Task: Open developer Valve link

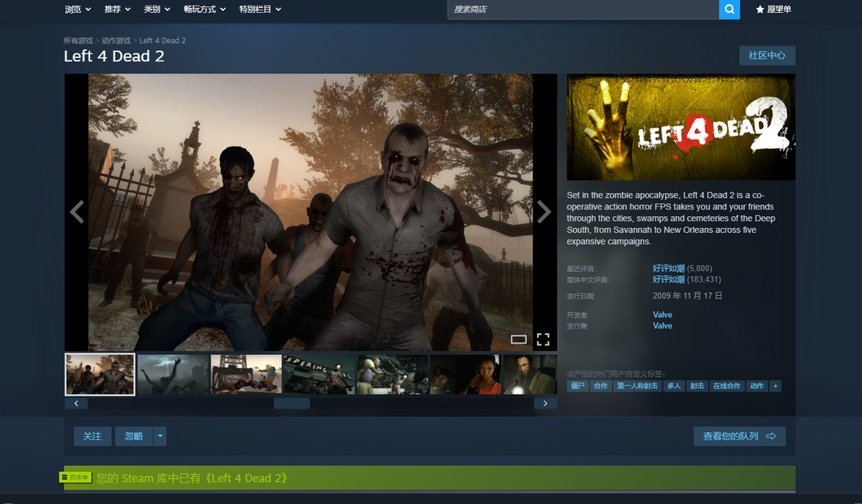Action: [662, 314]
